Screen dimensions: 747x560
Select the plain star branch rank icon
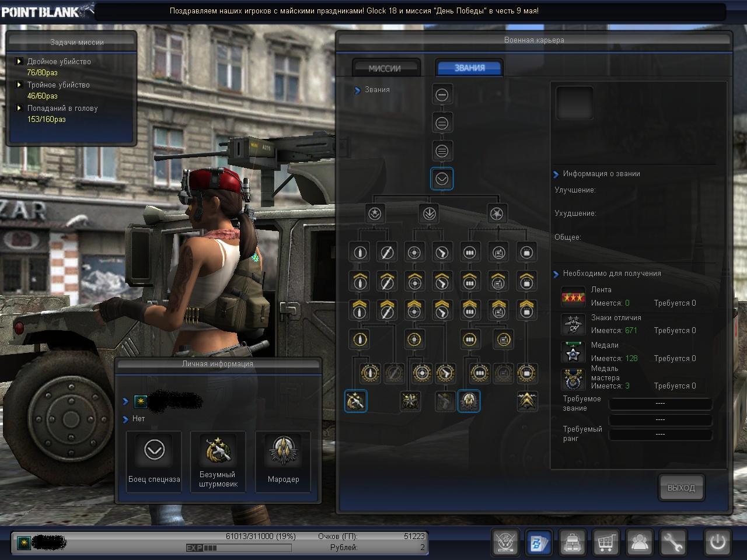tap(497, 213)
